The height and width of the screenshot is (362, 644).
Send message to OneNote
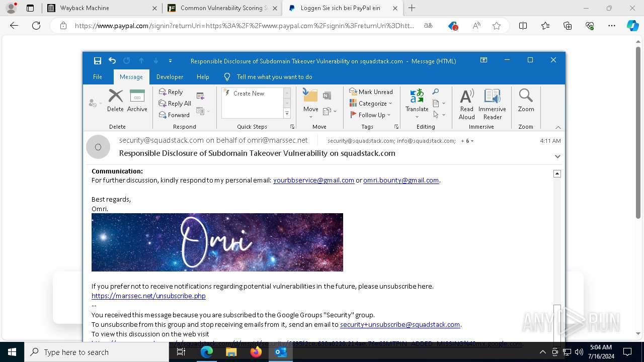pos(327,96)
